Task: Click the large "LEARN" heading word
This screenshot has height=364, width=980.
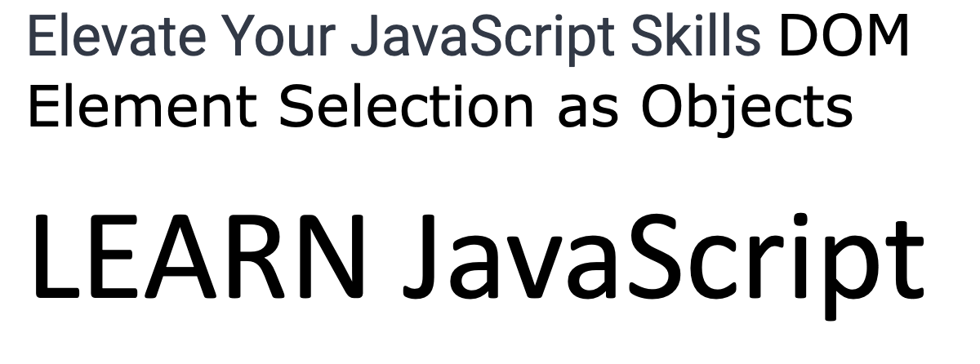Action: (x=198, y=255)
